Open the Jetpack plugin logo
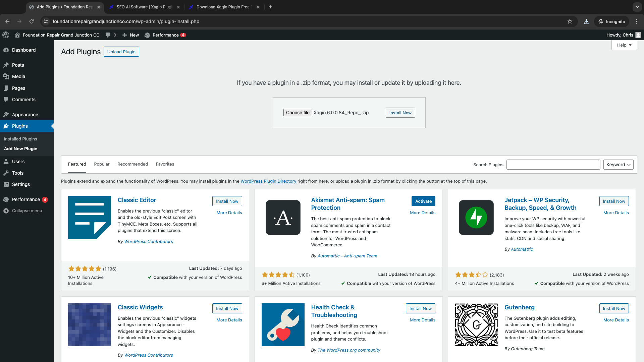 [x=476, y=218]
